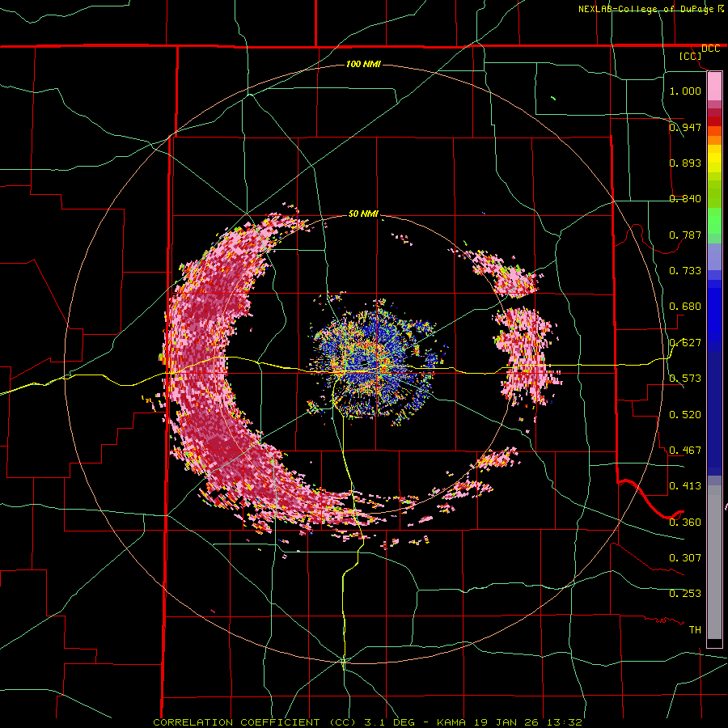Click the [CC] legend heading
The image size is (728, 728).
point(691,56)
